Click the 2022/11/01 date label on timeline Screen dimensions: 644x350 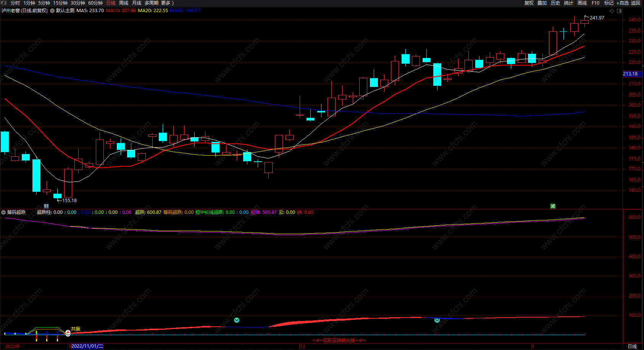tap(87, 346)
